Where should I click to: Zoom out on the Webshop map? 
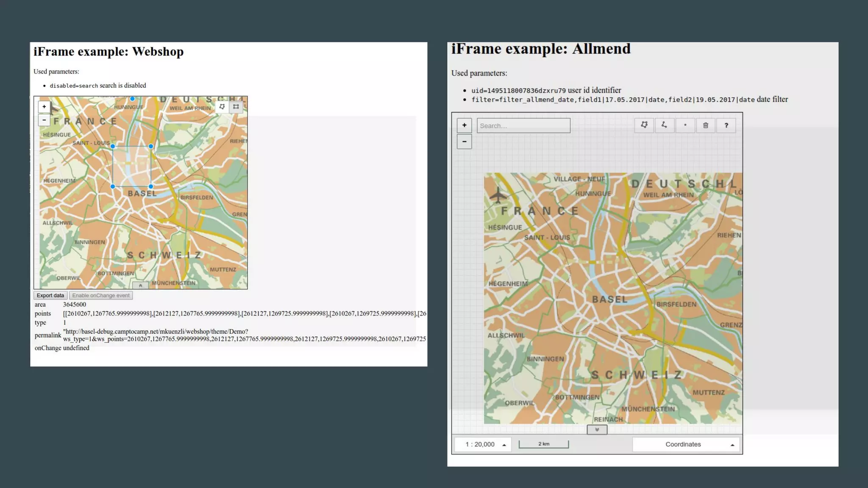point(44,120)
